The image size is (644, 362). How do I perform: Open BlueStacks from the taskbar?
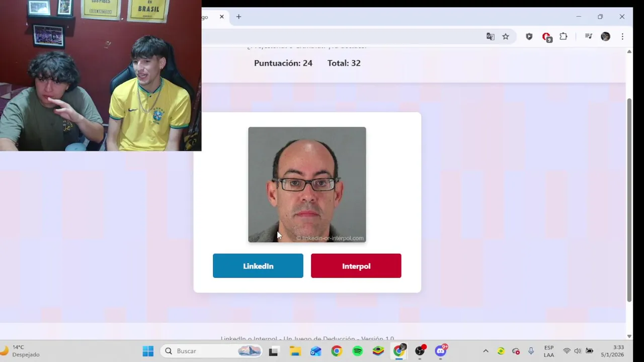click(378, 351)
